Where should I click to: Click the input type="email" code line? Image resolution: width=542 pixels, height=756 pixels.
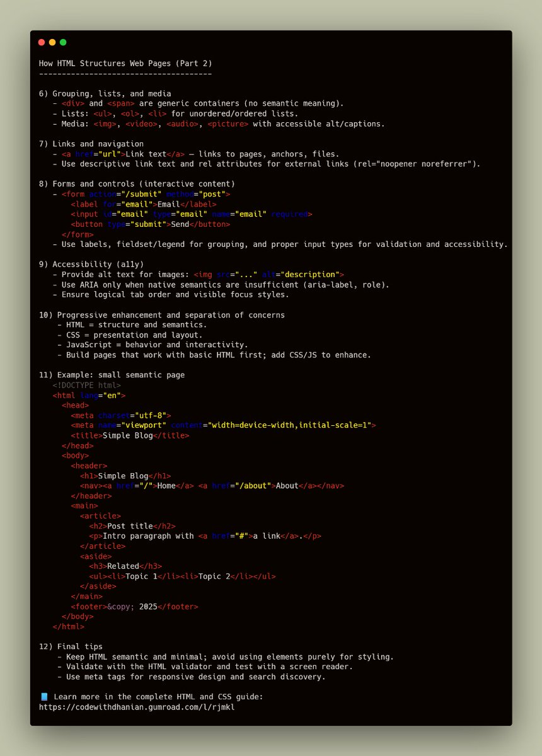click(191, 214)
